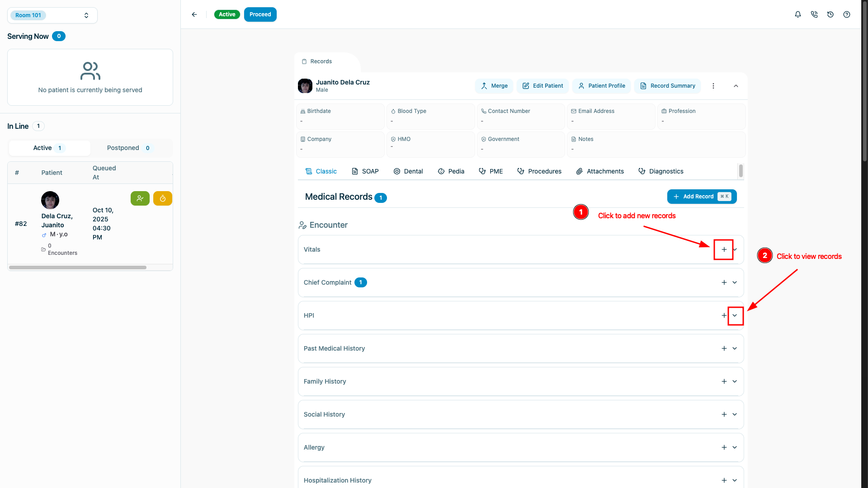This screenshot has width=868, height=488.
Task: Expand Chief Complaint records chevron
Action: (735, 282)
